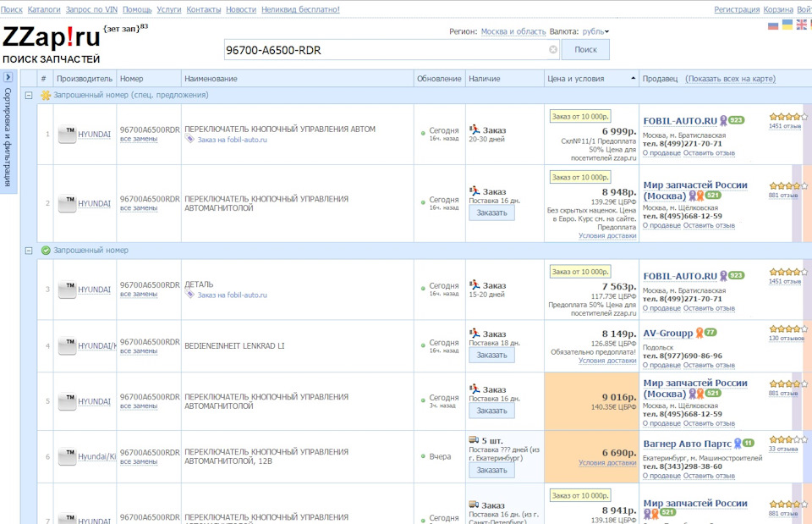Click the tag icon beside the row 3 fobil-auto.ru order

tap(189, 295)
